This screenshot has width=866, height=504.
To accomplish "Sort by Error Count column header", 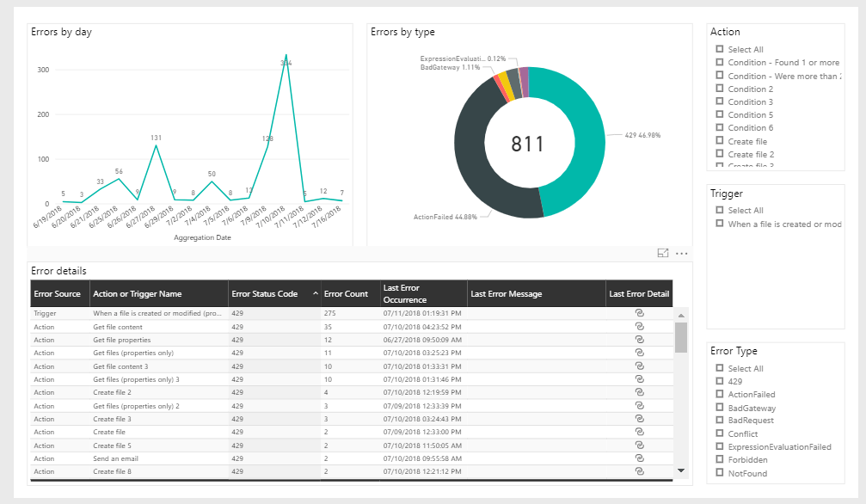I will tap(350, 293).
